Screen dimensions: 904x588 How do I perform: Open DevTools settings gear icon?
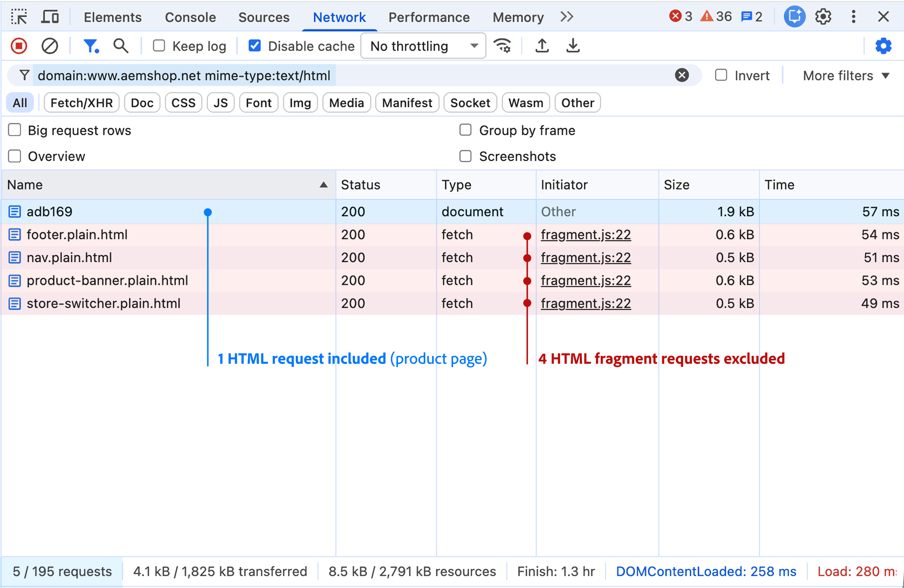(823, 17)
